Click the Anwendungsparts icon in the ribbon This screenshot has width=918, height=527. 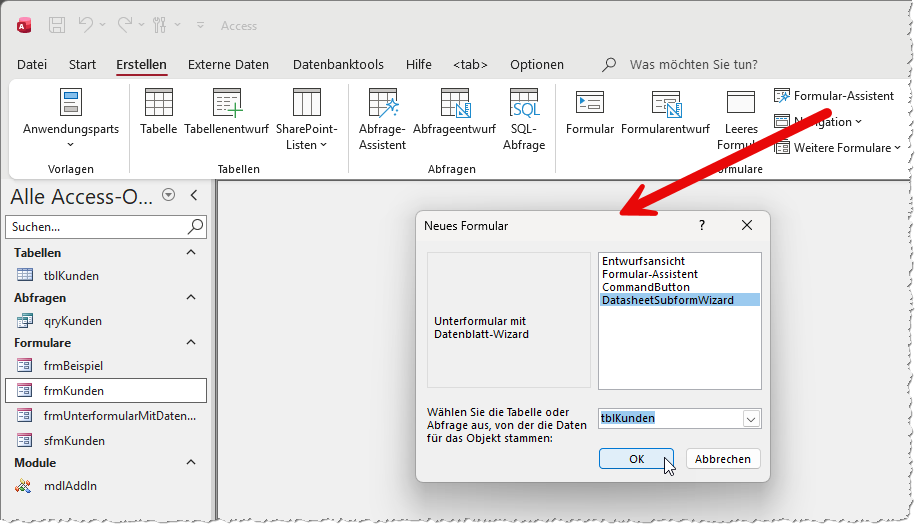coord(70,103)
